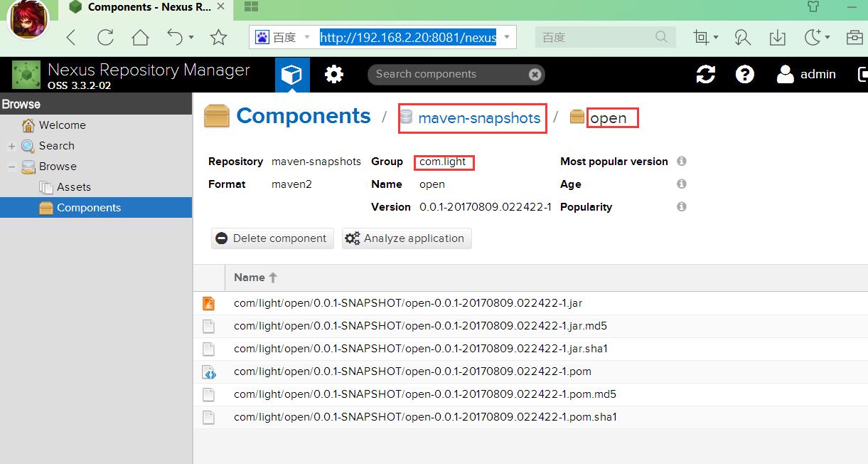This screenshot has height=464, width=868.
Task: Collapse the Browse tree node
Action: pyautogui.click(x=11, y=167)
